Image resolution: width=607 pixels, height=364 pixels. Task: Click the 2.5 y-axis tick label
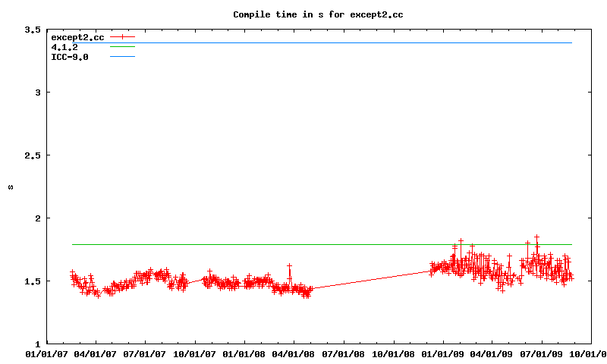[x=32, y=155]
